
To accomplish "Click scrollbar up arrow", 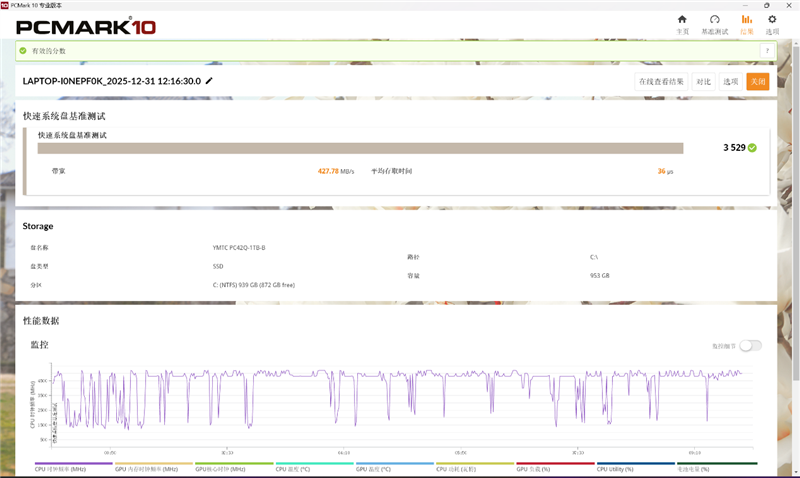I will pos(796,43).
